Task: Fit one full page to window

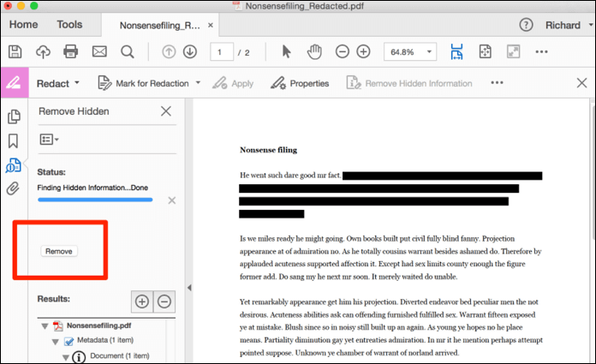Action: (x=485, y=51)
